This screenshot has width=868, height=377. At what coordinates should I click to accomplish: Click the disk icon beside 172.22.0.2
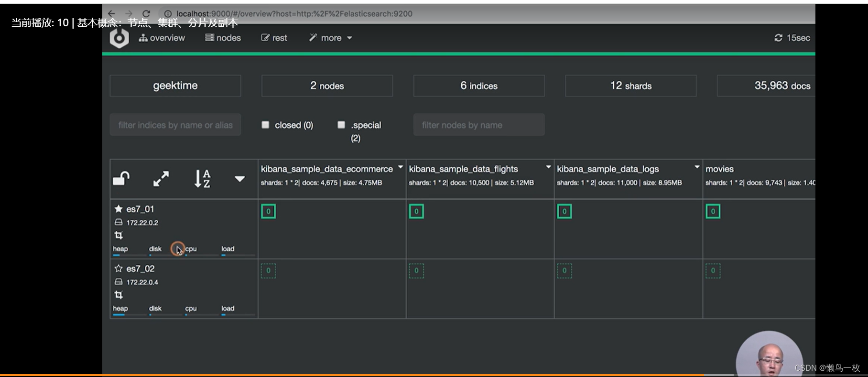point(119,222)
